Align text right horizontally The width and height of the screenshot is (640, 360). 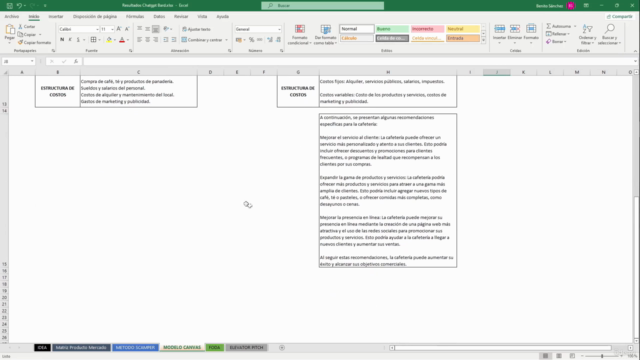click(156, 40)
